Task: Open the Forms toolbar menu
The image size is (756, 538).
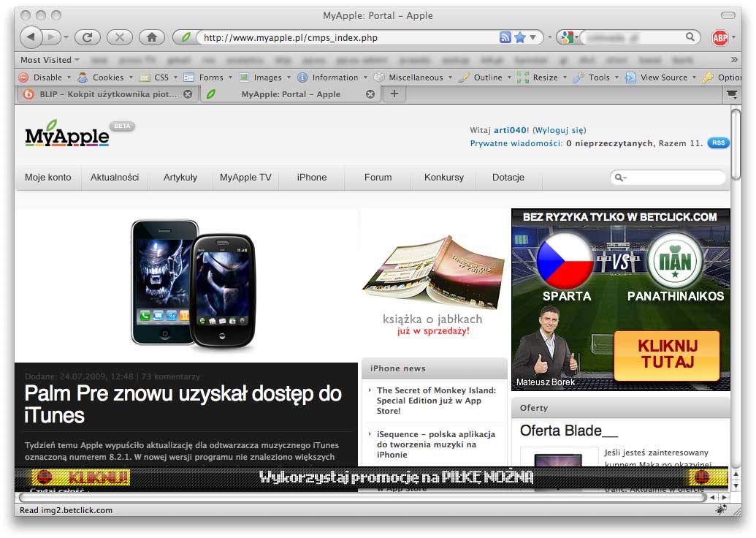Action: pos(207,77)
